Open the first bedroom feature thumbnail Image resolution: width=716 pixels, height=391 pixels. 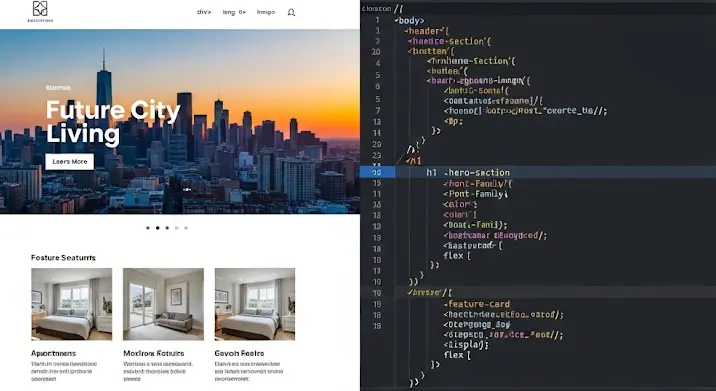71,304
